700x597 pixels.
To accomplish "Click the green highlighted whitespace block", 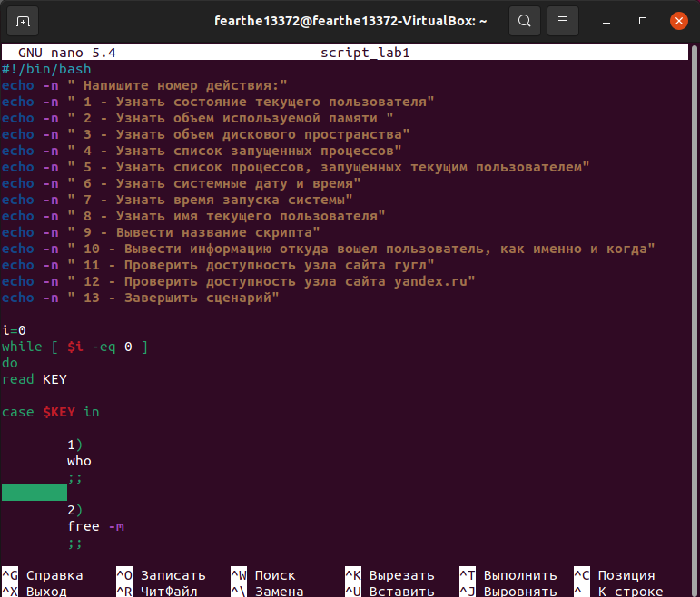I will pos(35,493).
